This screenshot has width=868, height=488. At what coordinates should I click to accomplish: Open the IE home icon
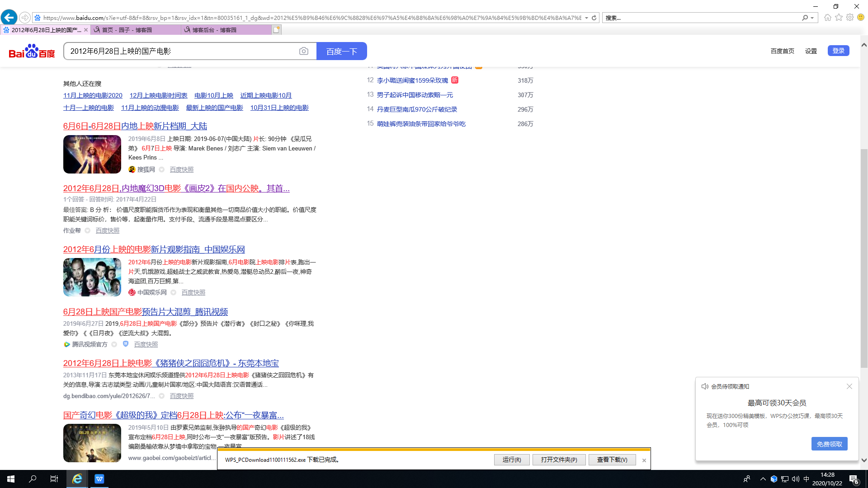coord(827,18)
